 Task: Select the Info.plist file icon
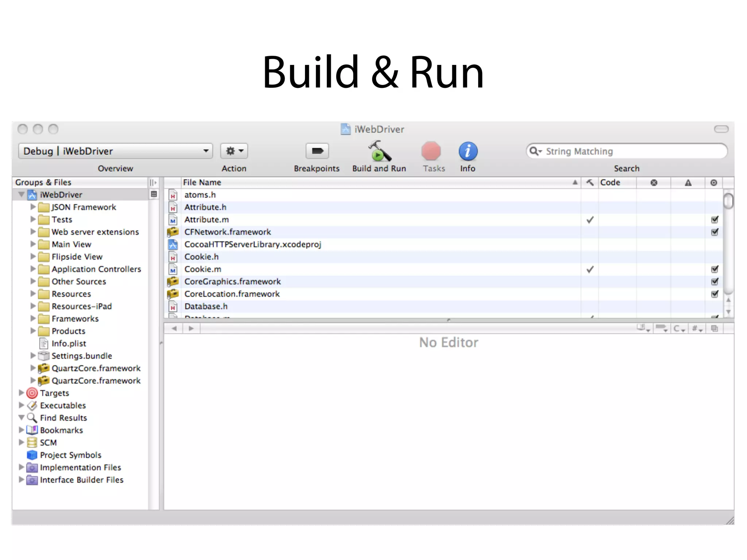pyautogui.click(x=44, y=343)
